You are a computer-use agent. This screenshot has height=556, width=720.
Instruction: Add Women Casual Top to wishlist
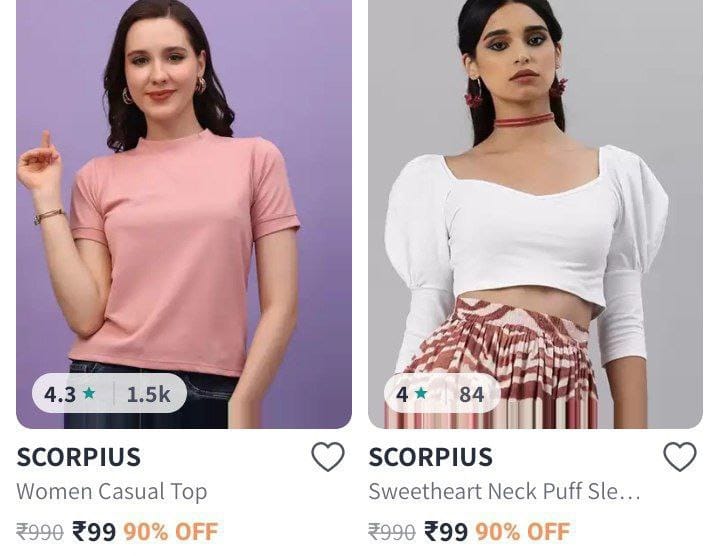point(328,456)
